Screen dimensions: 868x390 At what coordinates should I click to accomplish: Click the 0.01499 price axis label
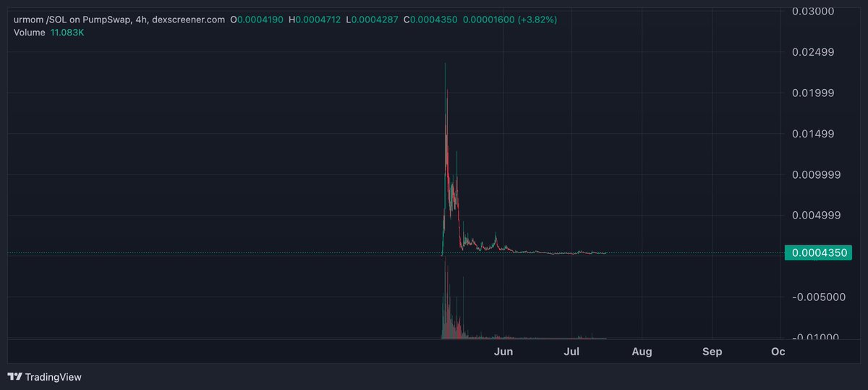coord(814,134)
